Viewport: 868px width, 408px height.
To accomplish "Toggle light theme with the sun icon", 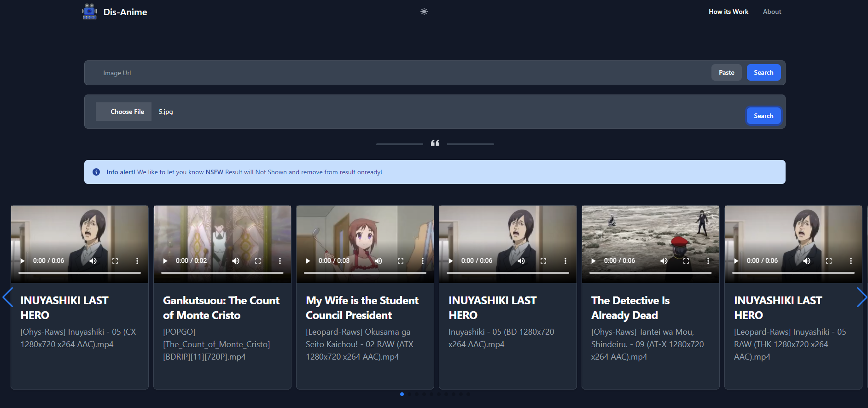I will (x=424, y=12).
